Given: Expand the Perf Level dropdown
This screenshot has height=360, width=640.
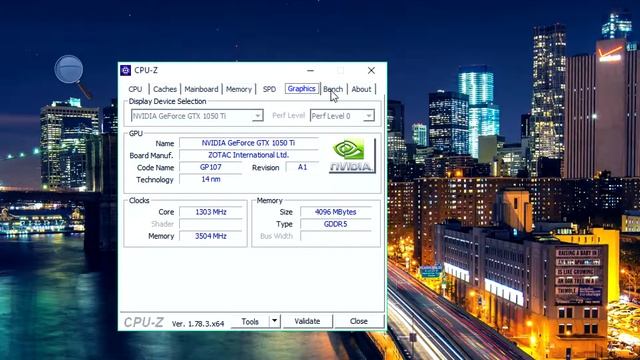Looking at the screenshot, I should pyautogui.click(x=342, y=116).
